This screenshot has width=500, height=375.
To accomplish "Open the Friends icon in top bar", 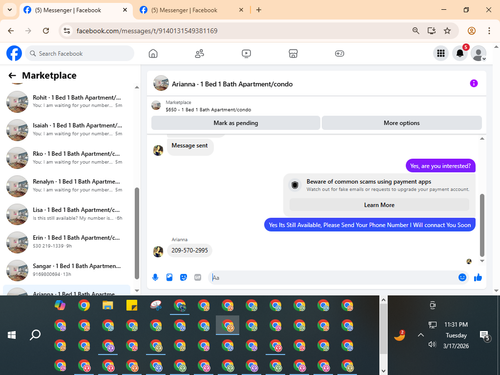I will pyautogui.click(x=199, y=53).
